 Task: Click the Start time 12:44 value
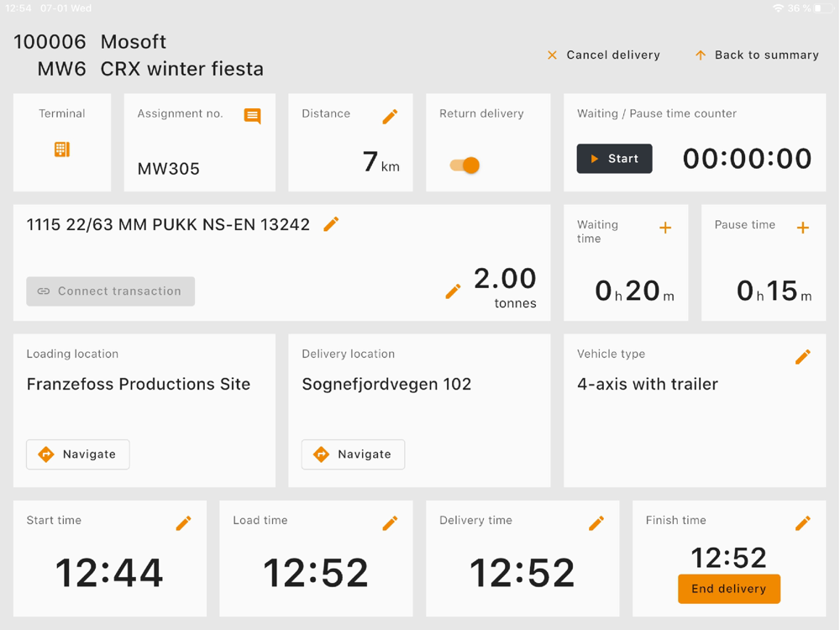point(109,573)
